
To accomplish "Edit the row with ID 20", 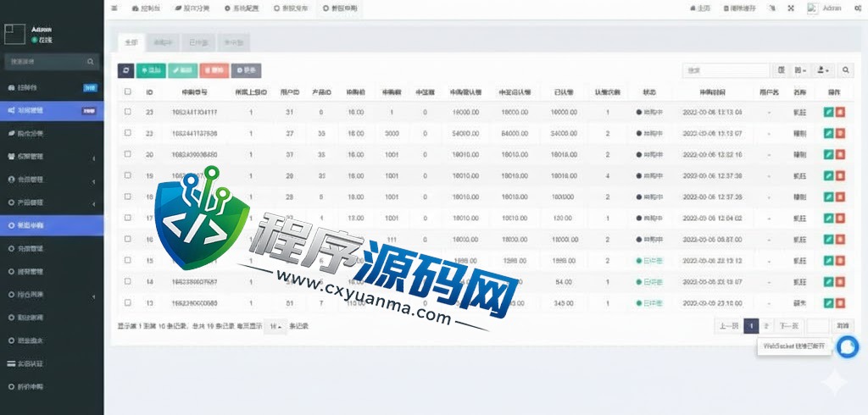I will click(x=828, y=154).
